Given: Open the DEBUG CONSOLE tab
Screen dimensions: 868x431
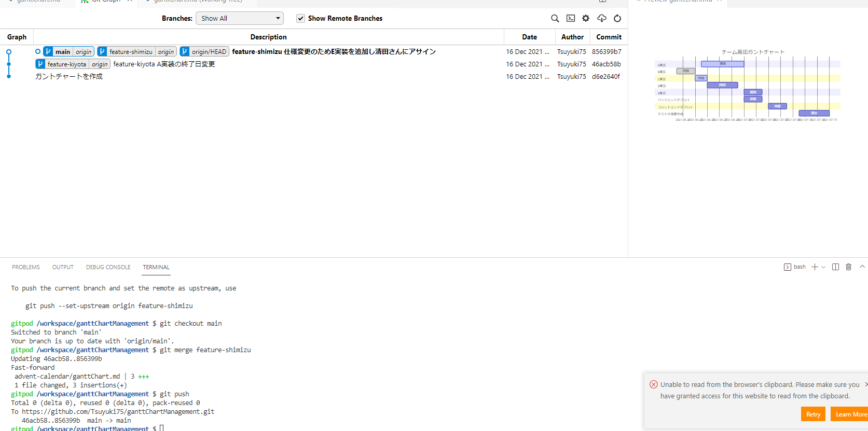Looking at the screenshot, I should click(108, 267).
